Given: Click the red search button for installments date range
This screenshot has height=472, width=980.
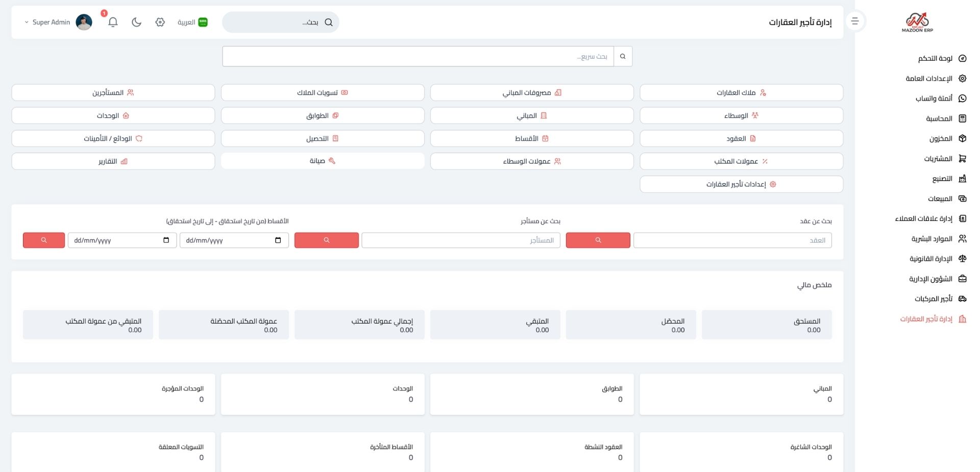Looking at the screenshot, I should point(44,240).
